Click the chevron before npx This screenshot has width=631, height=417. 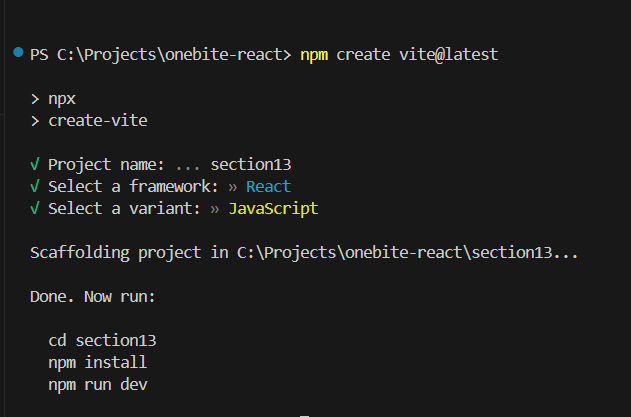(x=35, y=99)
